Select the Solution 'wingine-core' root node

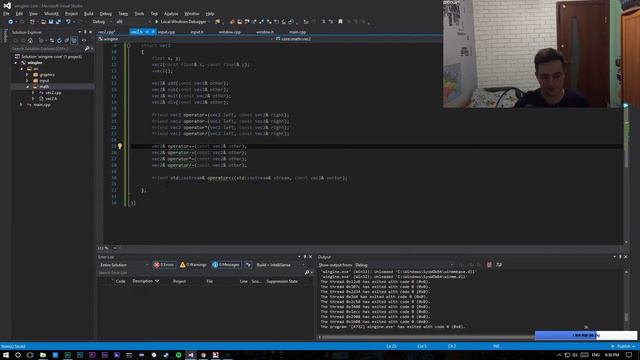[x=49, y=57]
